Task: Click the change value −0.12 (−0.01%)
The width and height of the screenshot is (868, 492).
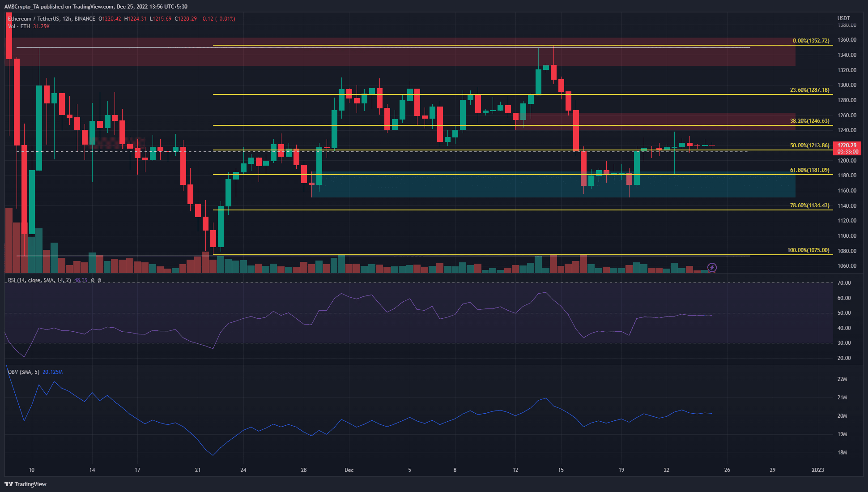Action: point(218,19)
